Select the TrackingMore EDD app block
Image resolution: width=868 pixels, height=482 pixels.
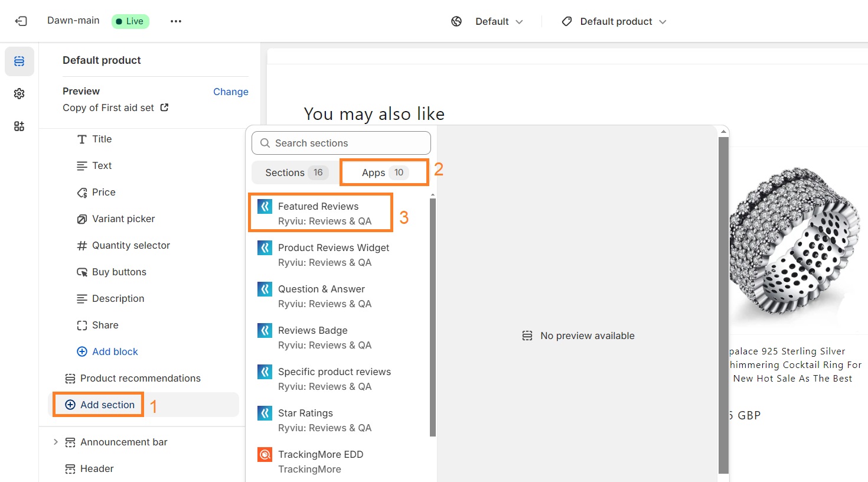point(321,461)
